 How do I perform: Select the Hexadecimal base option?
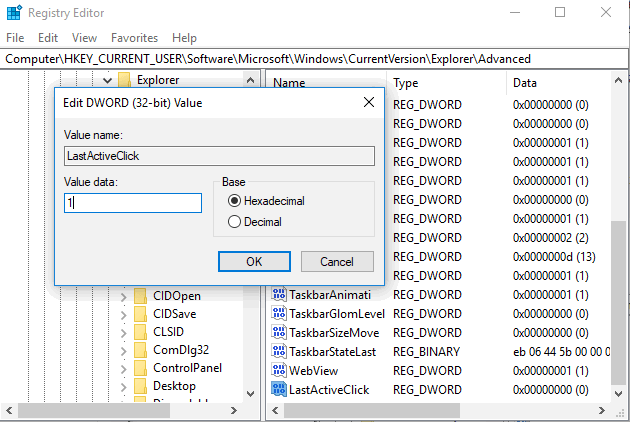pos(234,201)
